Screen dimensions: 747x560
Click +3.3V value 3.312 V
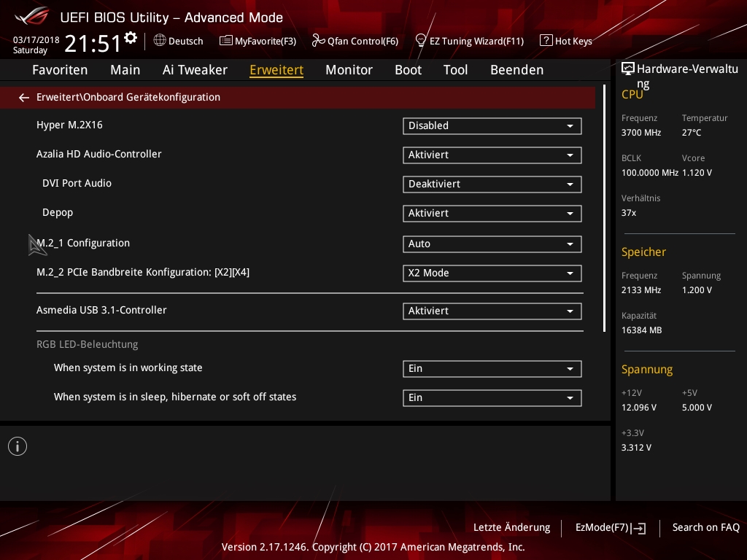point(636,448)
